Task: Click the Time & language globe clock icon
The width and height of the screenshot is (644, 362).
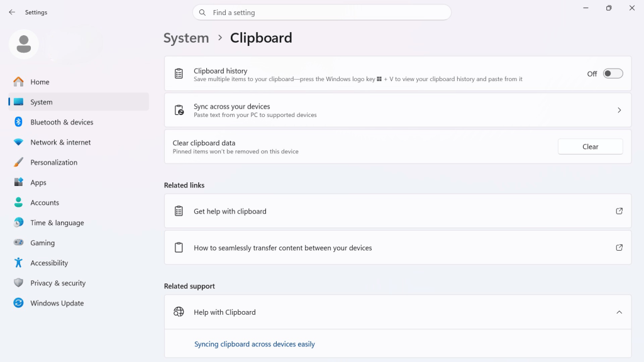Action: [18, 222]
